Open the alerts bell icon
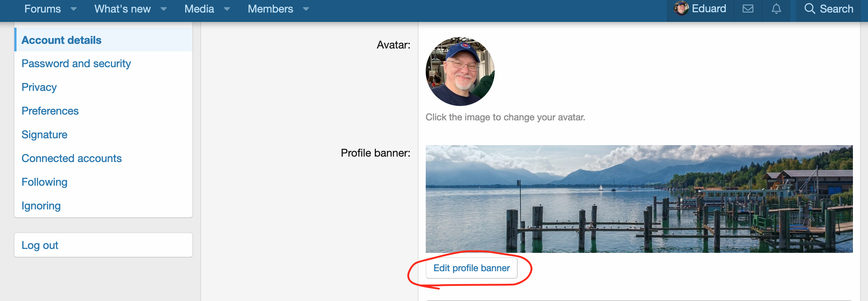Viewport: 868px width, 301px height. pos(776,9)
